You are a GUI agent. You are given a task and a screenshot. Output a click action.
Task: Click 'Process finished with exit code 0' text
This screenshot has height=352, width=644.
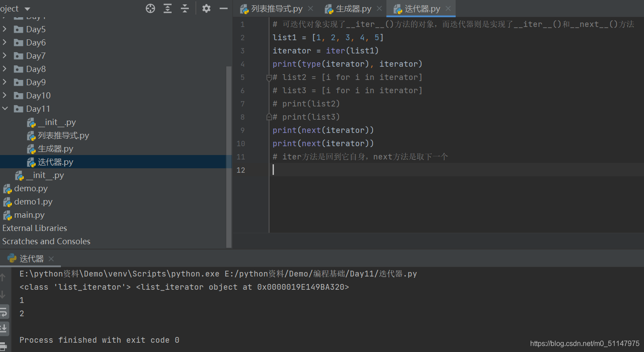click(99, 340)
